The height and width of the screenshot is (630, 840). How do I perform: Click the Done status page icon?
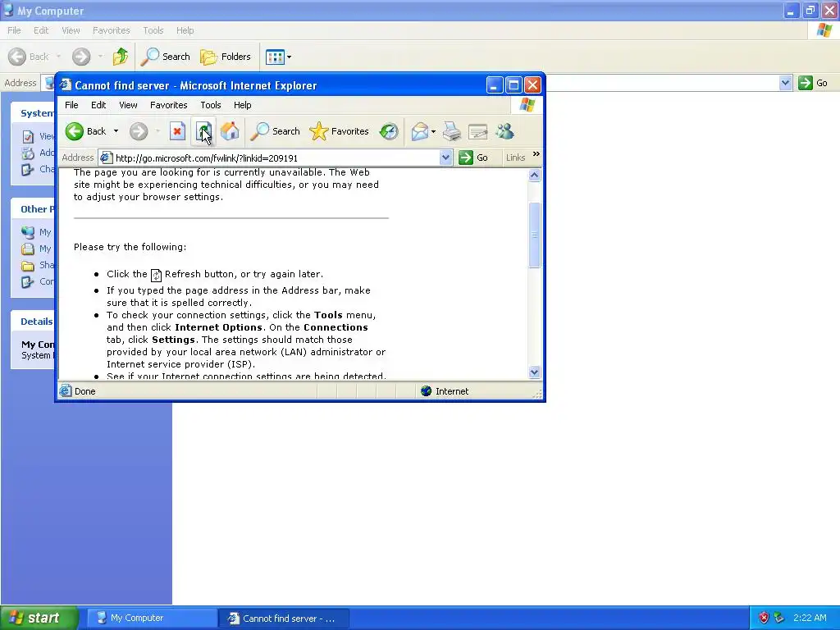coord(66,391)
